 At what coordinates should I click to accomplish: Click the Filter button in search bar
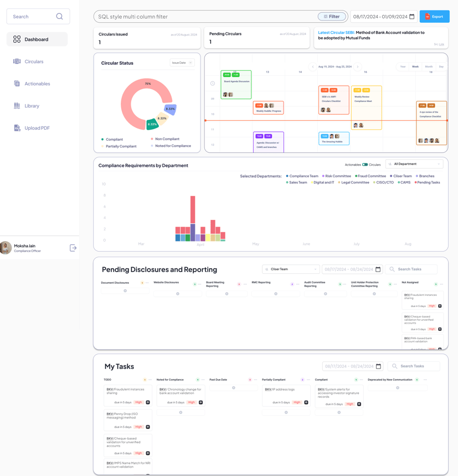[x=332, y=17]
